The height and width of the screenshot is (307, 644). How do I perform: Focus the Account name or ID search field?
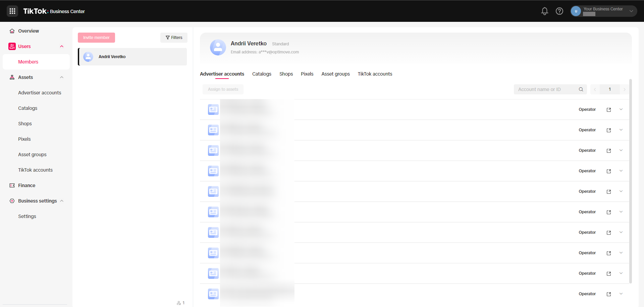[550, 89]
